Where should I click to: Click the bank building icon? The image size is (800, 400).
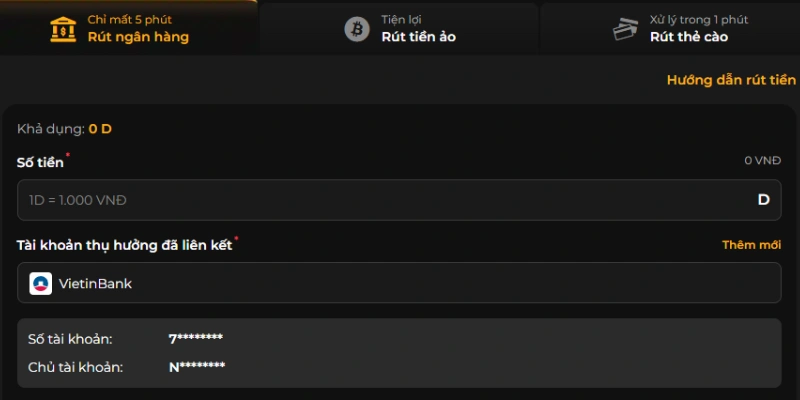pyautogui.click(x=63, y=29)
